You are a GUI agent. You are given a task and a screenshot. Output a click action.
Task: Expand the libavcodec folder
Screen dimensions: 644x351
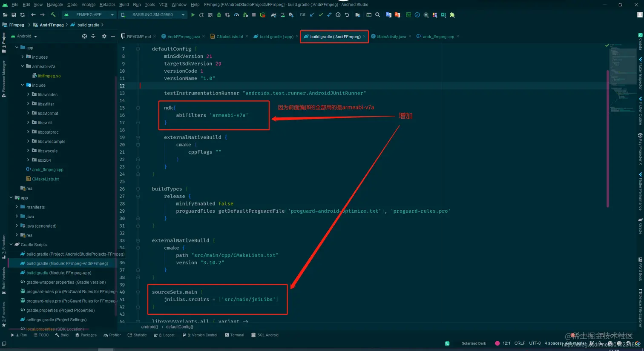(x=28, y=94)
